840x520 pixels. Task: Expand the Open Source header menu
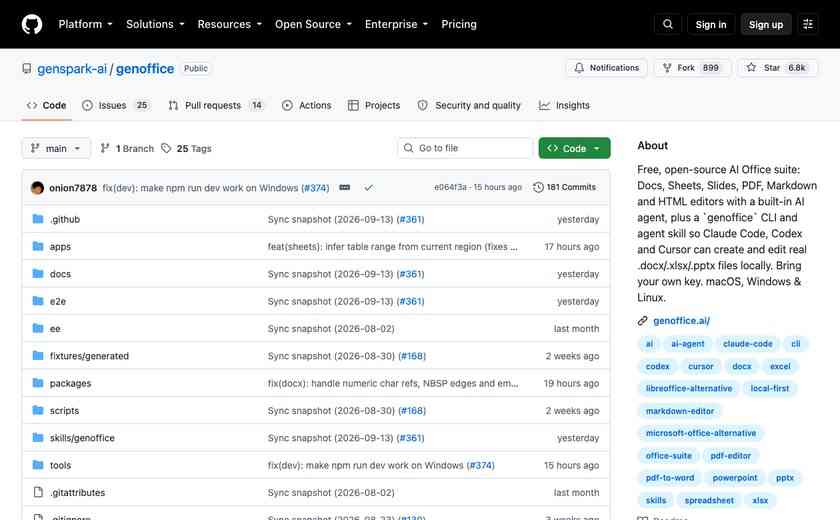pyautogui.click(x=313, y=24)
